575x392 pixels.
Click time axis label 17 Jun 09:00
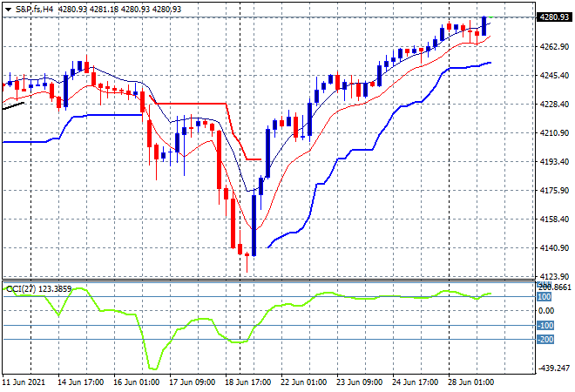[x=192, y=382]
